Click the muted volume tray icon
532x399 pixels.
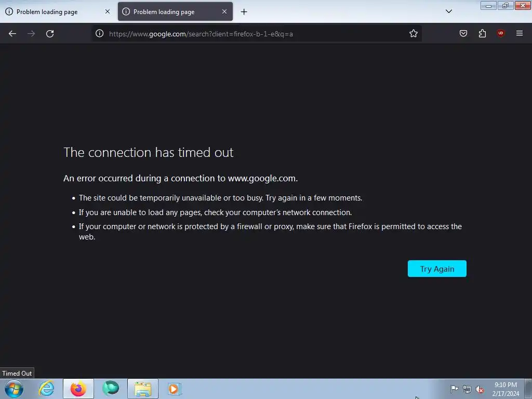[x=480, y=390]
